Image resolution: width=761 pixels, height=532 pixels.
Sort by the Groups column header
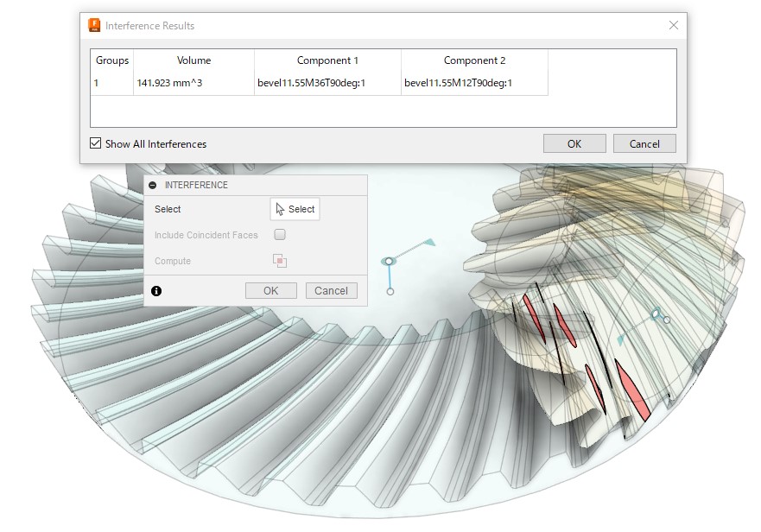click(x=112, y=60)
